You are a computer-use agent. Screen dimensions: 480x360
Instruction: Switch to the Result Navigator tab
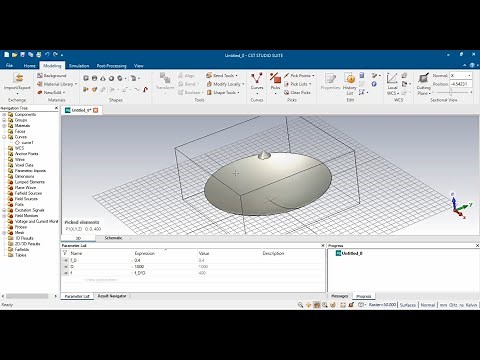pos(112,296)
